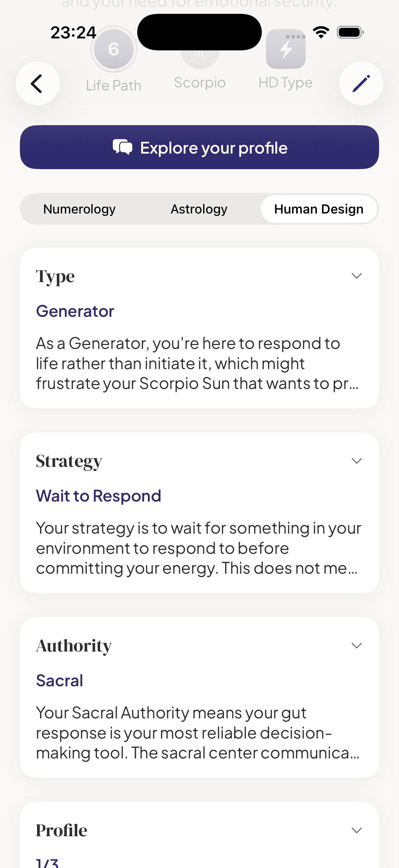Select the Human Design tab
The height and width of the screenshot is (868, 399).
[319, 209]
